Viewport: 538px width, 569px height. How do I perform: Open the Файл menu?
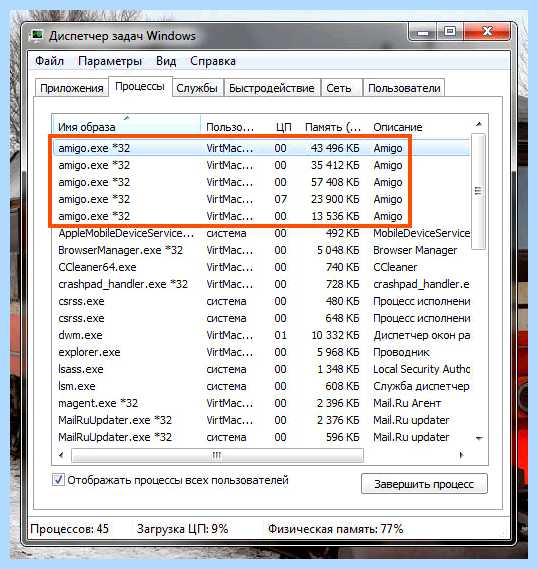49,61
